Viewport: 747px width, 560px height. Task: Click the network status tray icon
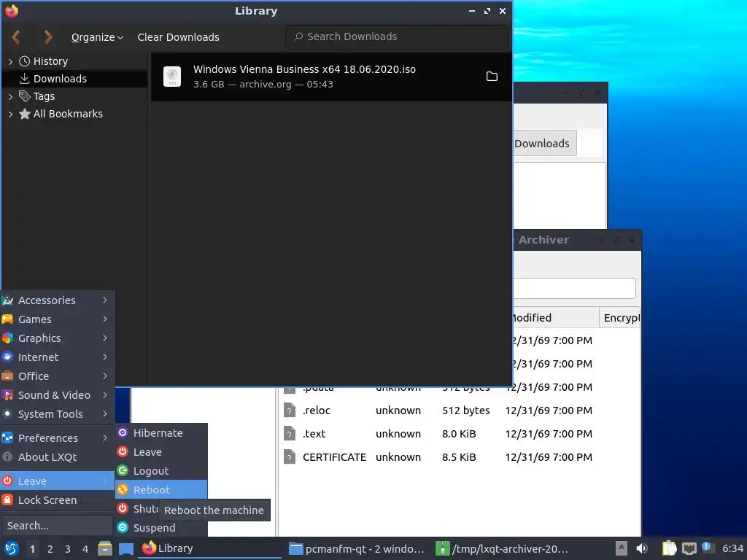(x=689, y=548)
